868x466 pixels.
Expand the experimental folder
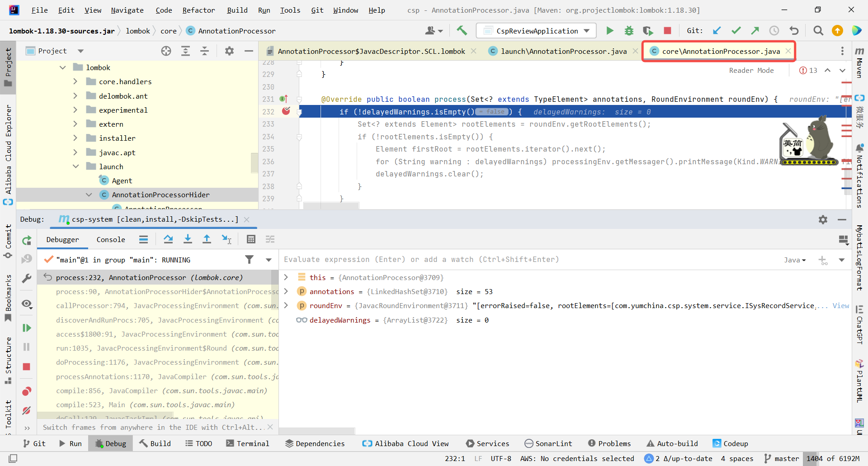tap(75, 110)
